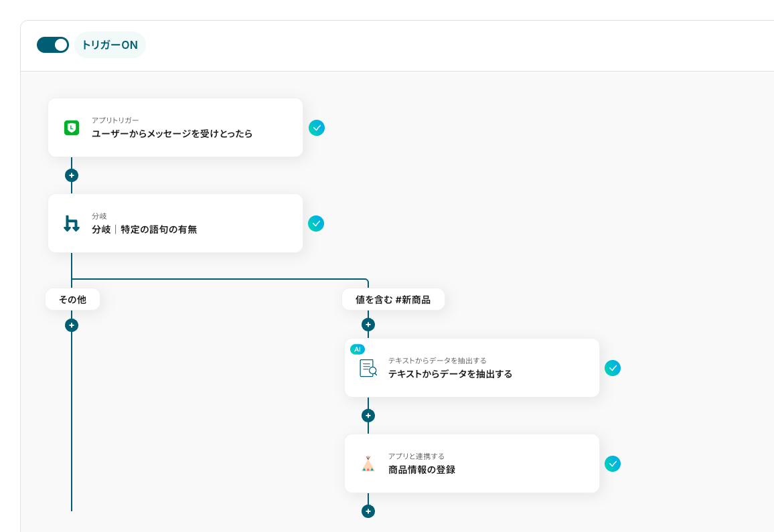Viewport: 774px width, 532px height.
Task: Click the AI badge on extraction card
Action: [358, 349]
